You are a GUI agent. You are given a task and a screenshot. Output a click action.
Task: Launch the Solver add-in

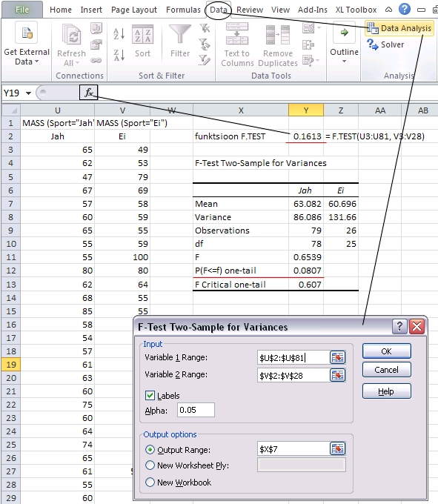tap(385, 44)
